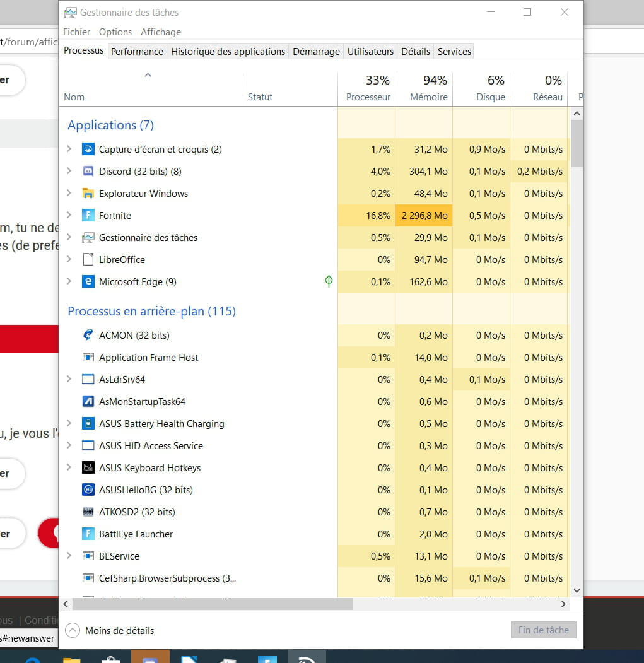Click the ACMON (32 bits) icon

point(88,336)
